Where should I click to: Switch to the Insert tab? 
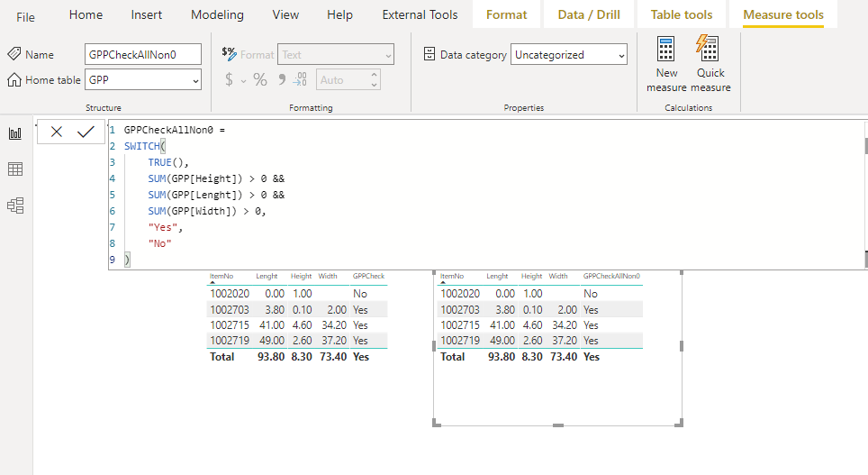[146, 15]
